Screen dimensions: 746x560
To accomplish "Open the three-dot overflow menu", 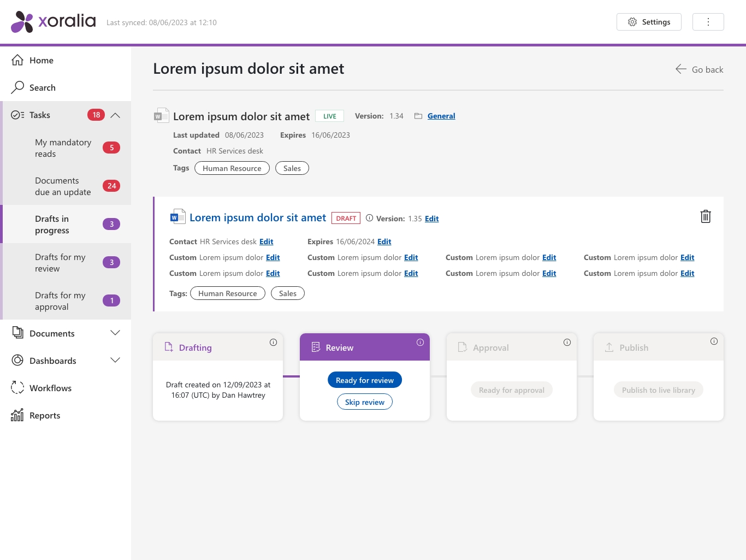I will (x=708, y=22).
